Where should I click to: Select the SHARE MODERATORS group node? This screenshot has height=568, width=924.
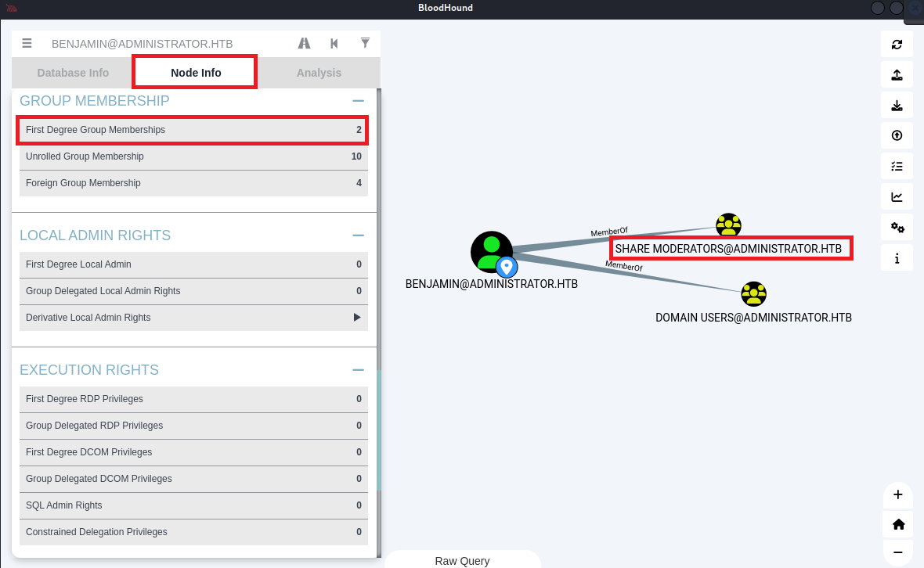(728, 225)
